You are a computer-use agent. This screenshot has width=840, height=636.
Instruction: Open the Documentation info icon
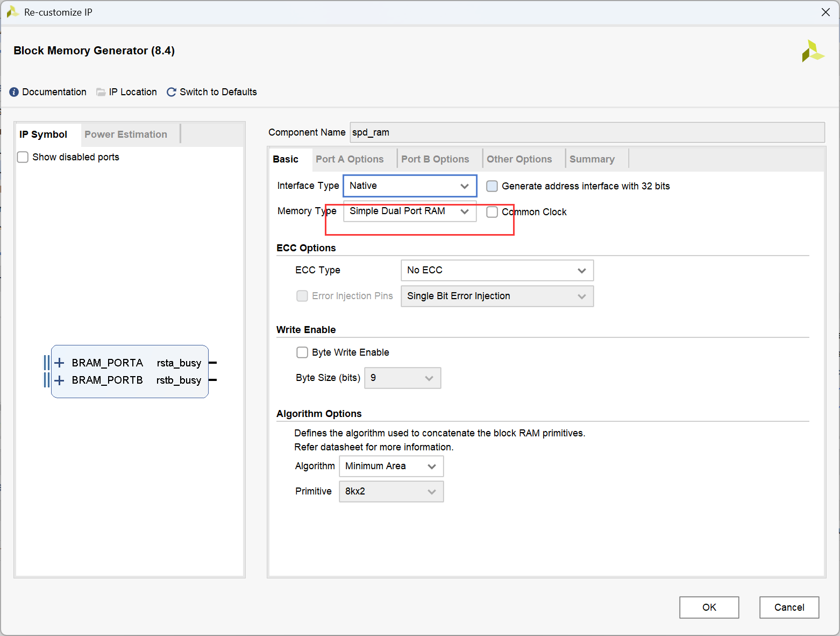click(x=14, y=92)
